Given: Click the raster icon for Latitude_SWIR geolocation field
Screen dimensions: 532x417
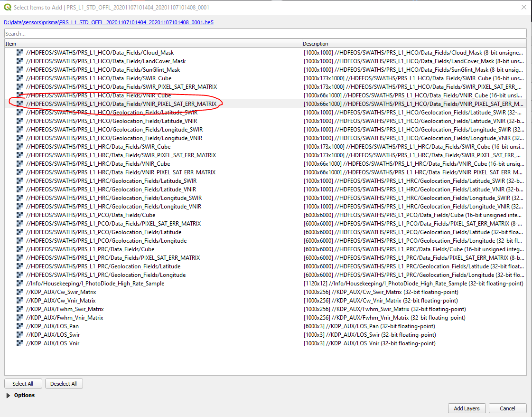Looking at the screenshot, I should (19, 112).
